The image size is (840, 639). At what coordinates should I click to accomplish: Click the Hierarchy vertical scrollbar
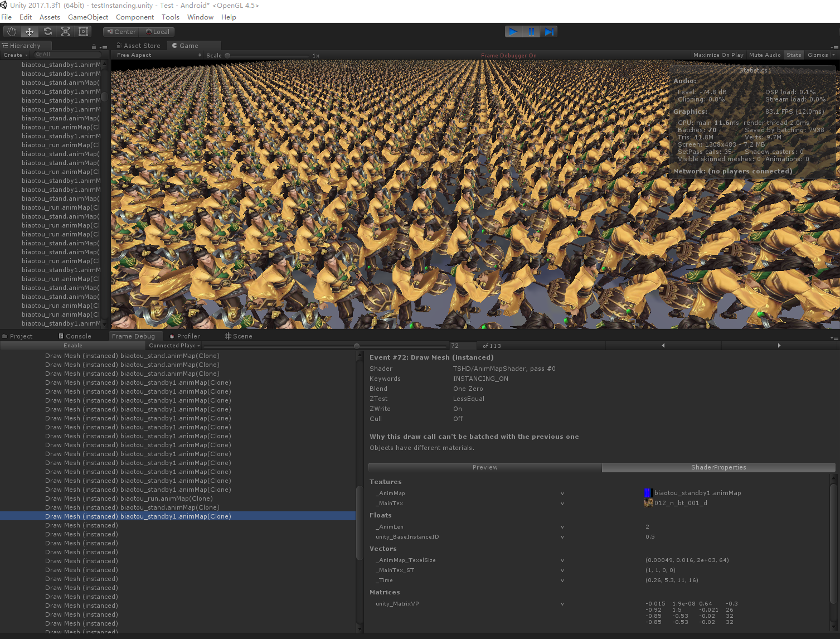(105, 194)
